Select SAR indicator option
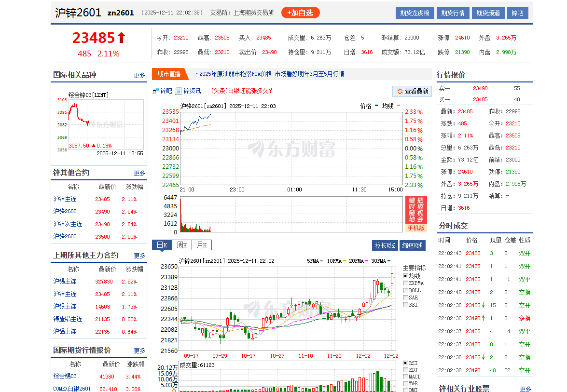Screen dimensions: 567x392 click(x=405, y=297)
